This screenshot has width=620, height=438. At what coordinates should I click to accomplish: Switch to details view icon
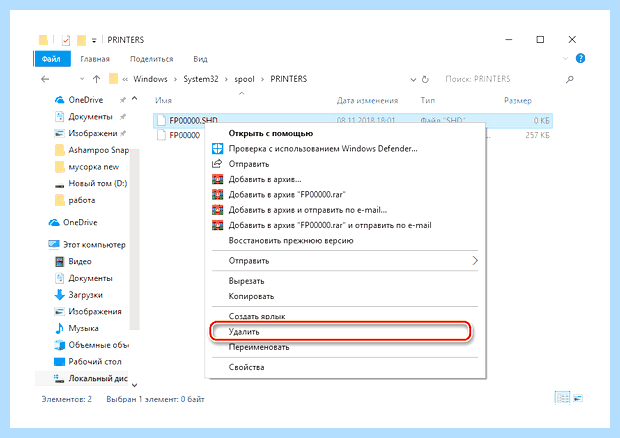coord(562,398)
